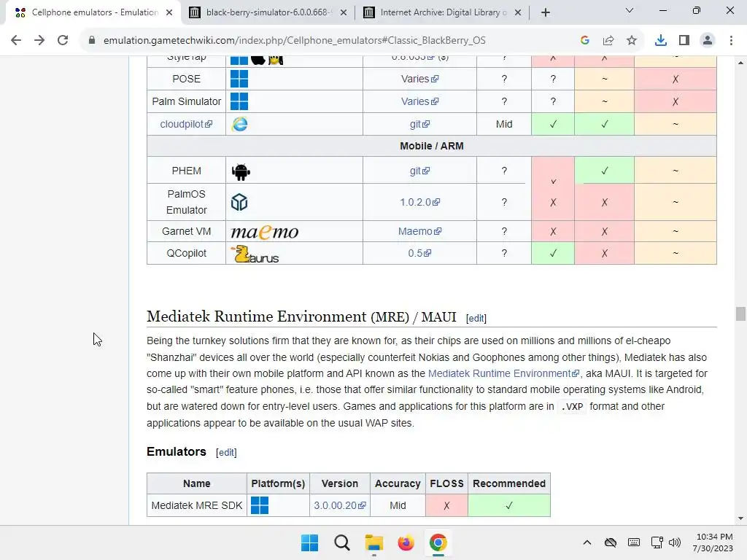Viewport: 747px width, 560px height.
Task: Open the Chrome downloads panel
Action: pos(661,41)
